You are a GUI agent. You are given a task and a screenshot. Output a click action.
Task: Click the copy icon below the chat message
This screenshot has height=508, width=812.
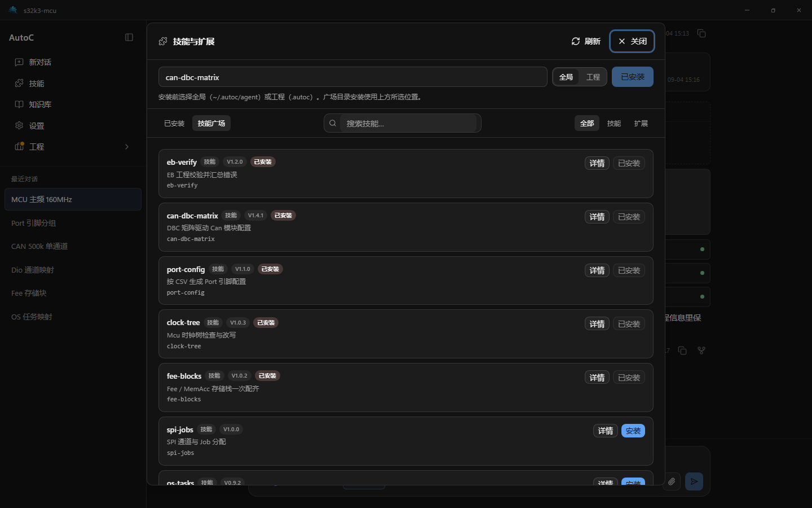click(682, 351)
